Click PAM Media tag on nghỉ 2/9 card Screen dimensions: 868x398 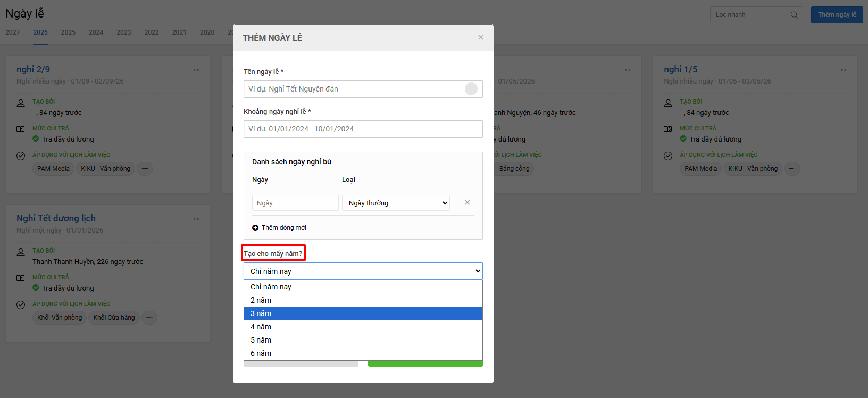pyautogui.click(x=53, y=169)
